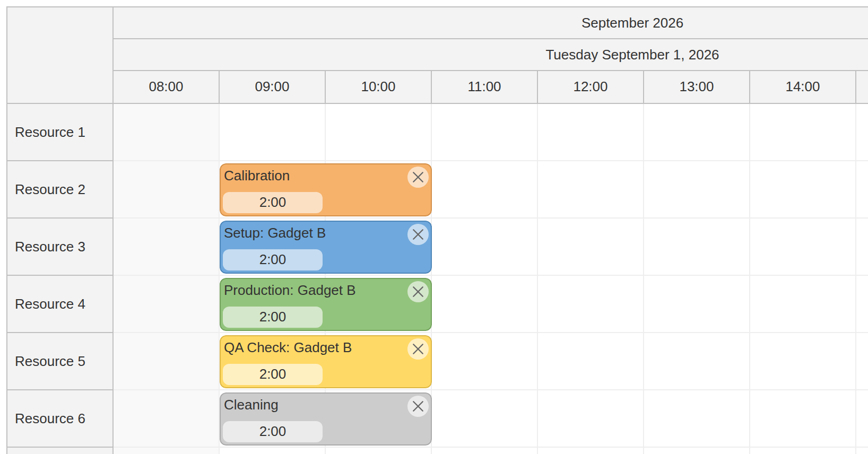Click empty Resource 1 cell at 11:00
This screenshot has height=454, width=868.
pyautogui.click(x=484, y=132)
